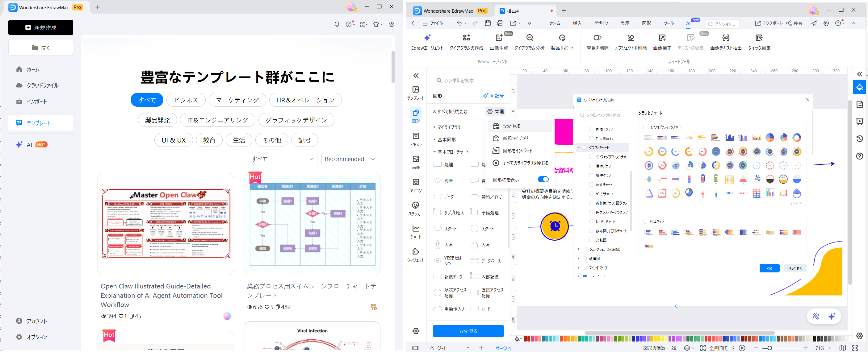
Task: Switch to the 挿入 ribbon tab
Action: 577,23
